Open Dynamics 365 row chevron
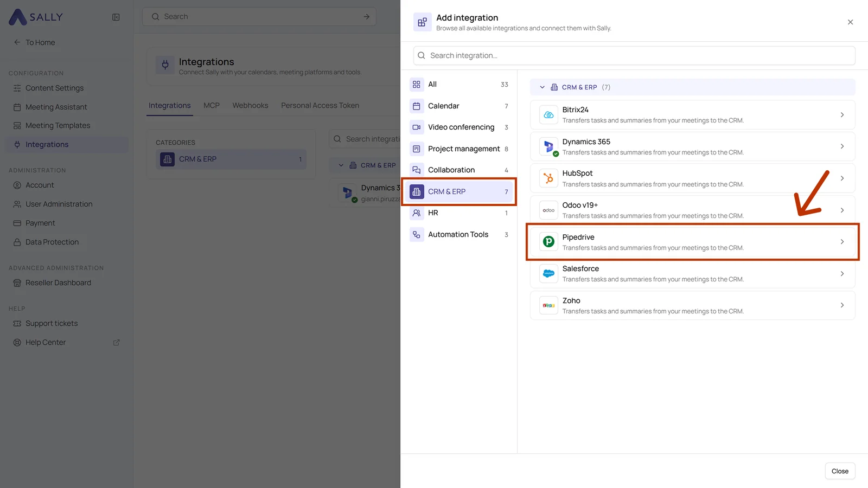868x488 pixels. (842, 146)
